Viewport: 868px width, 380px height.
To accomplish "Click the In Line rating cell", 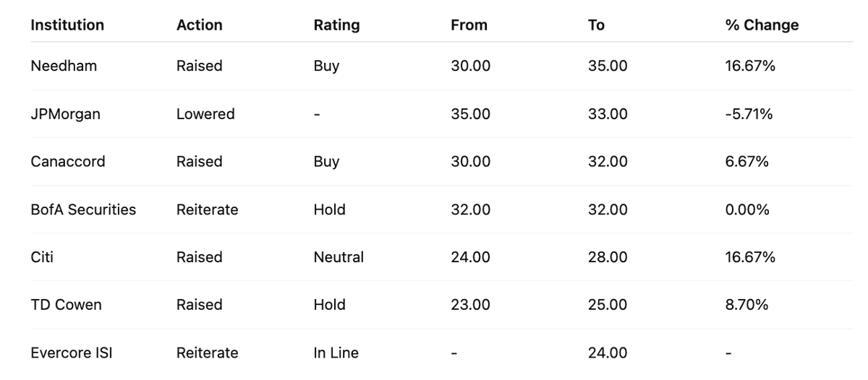I will point(336,353).
